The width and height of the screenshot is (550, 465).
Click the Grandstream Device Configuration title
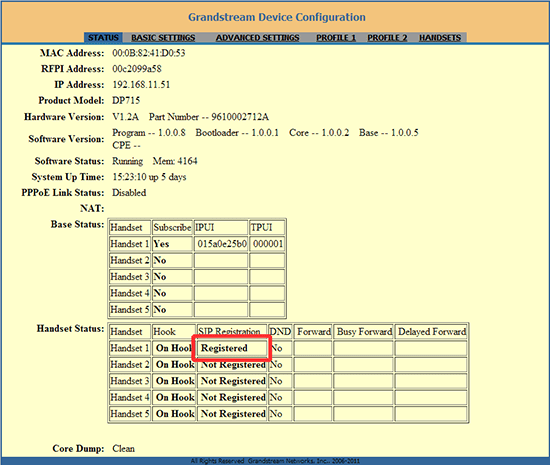coord(277,17)
